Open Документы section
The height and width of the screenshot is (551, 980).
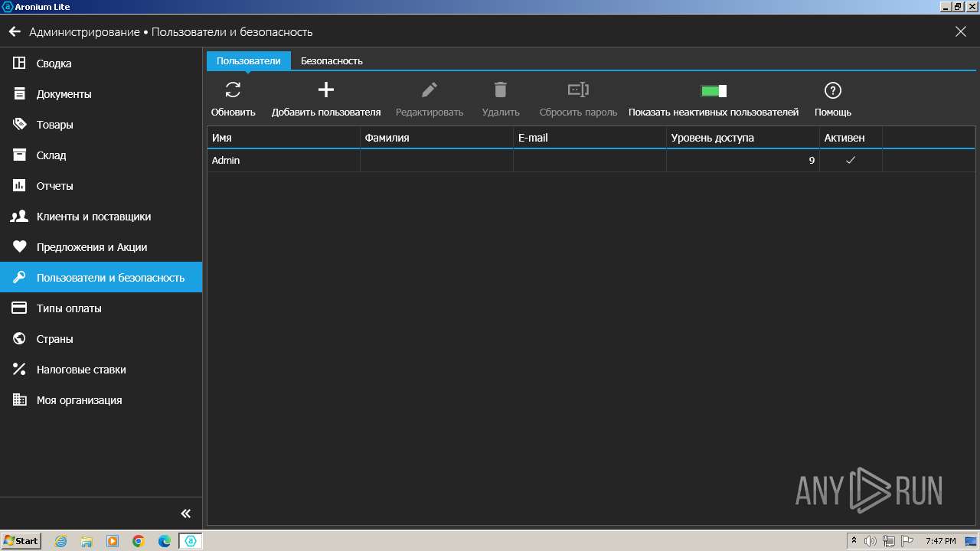[101, 94]
